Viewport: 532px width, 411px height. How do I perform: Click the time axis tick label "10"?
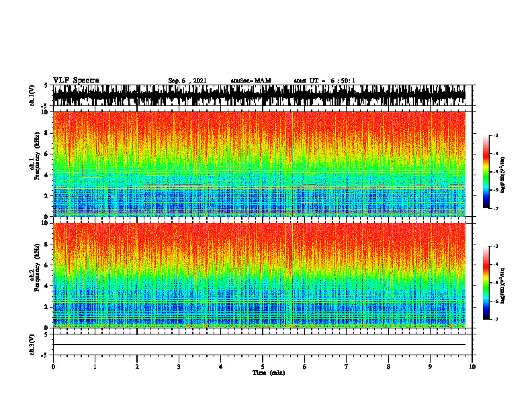coord(472,367)
